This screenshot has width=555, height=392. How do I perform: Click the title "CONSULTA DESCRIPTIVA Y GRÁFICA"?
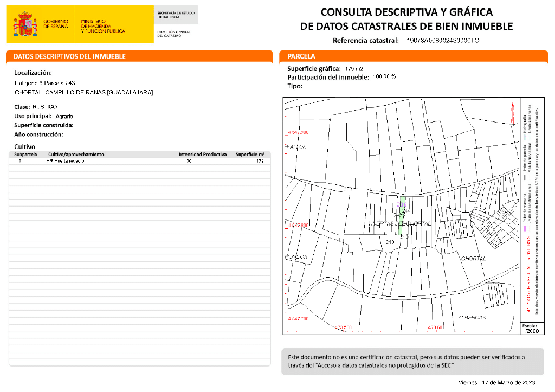click(x=406, y=12)
